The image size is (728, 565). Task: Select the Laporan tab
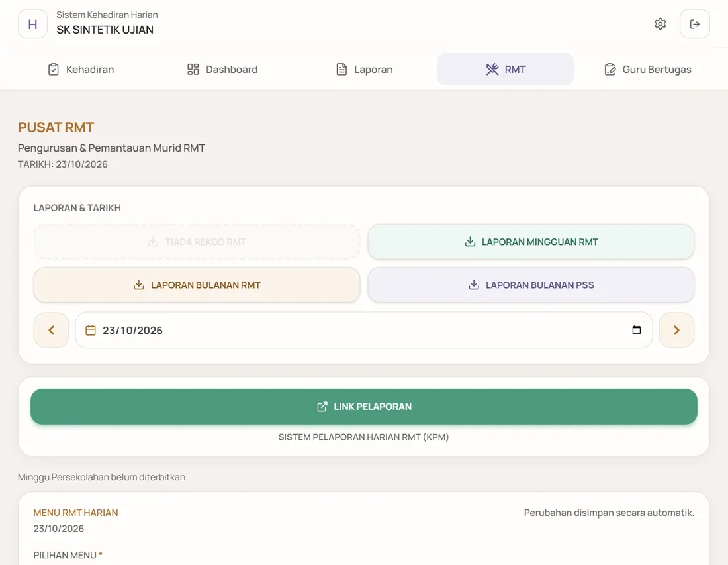pyautogui.click(x=364, y=70)
